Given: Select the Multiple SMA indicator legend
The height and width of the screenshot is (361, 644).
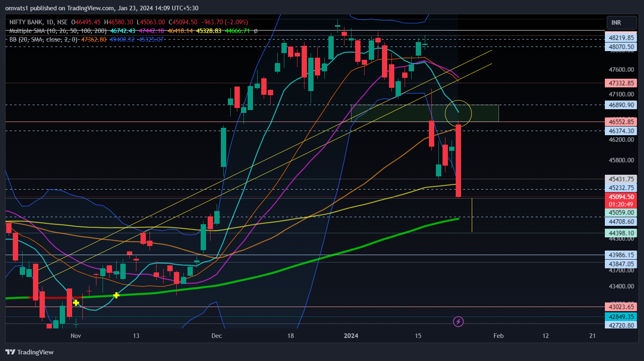Looking at the screenshot, I should 58,31.
